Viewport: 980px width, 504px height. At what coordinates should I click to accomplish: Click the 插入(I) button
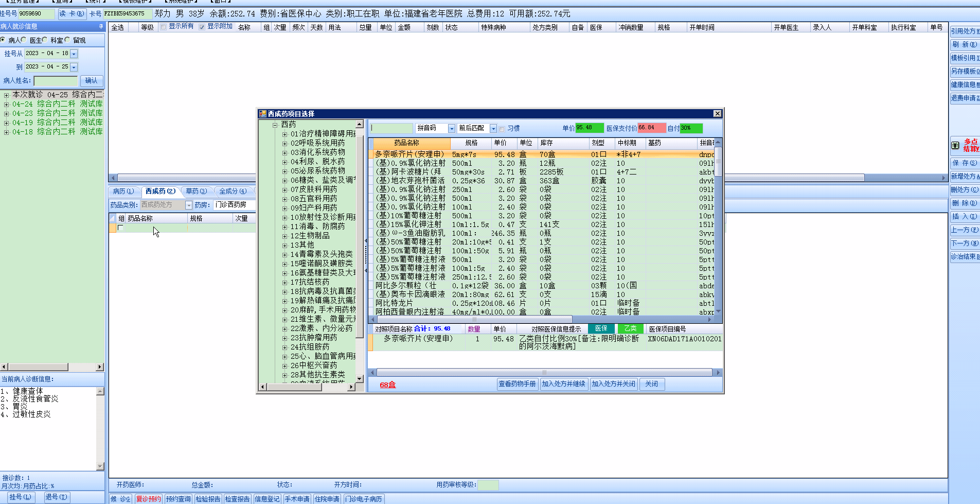965,216
